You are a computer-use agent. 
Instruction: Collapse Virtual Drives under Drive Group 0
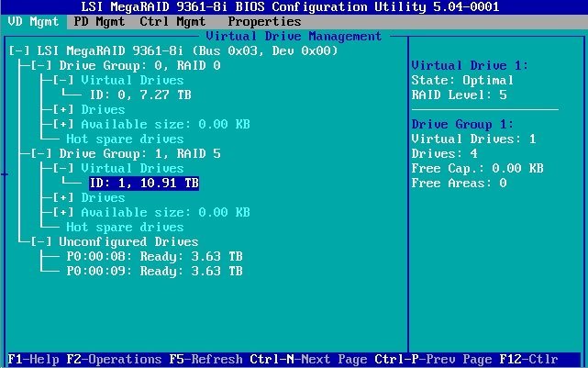click(63, 80)
